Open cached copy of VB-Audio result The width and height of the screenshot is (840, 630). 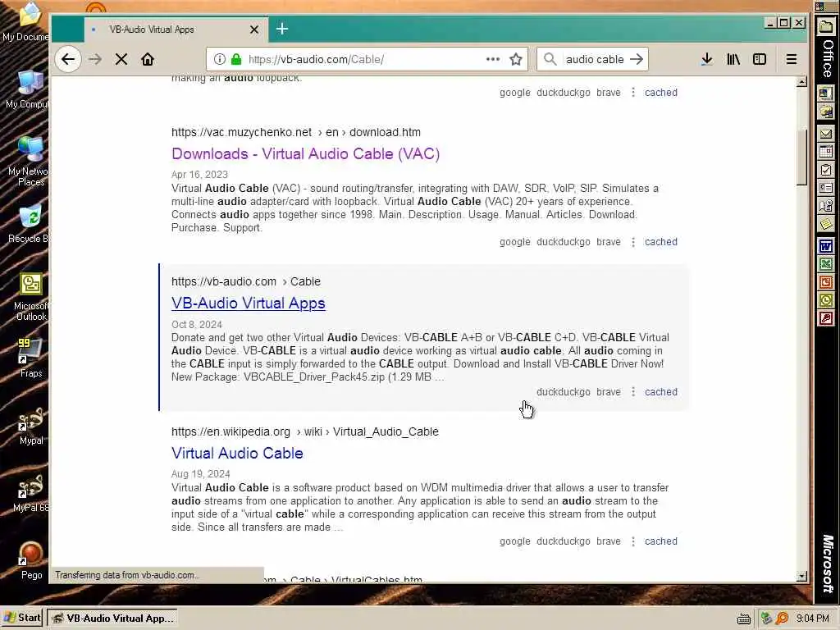661,391
